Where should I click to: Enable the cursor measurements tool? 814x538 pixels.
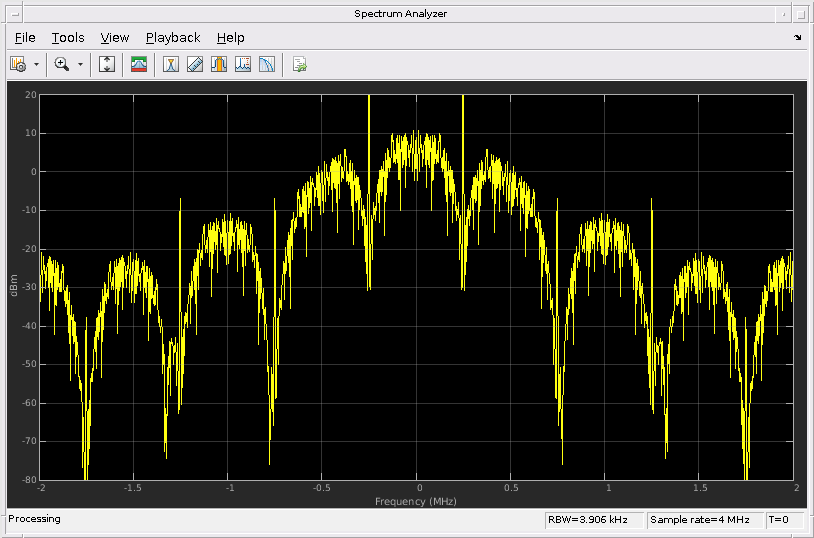click(x=171, y=64)
